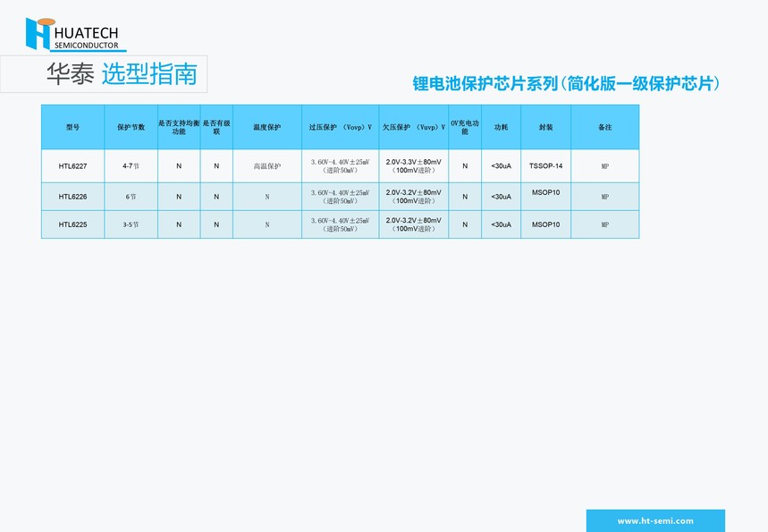This screenshot has height=532, width=768.
Task: Click the 是否支持均衡功能 column header
Action: click(x=179, y=127)
